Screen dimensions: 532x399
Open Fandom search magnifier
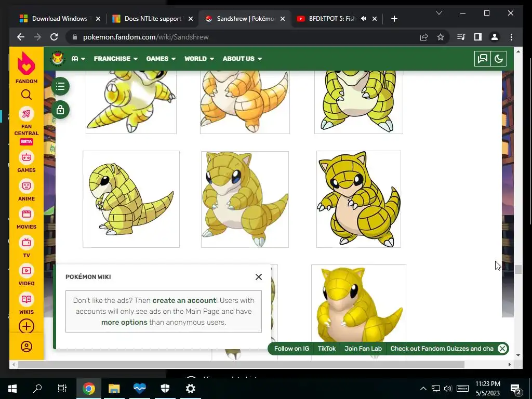(26, 95)
